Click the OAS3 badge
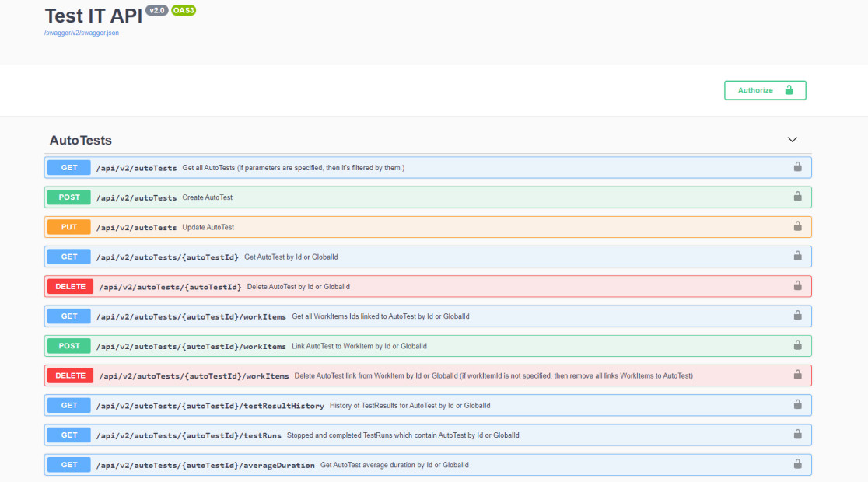The height and width of the screenshot is (482, 868). click(x=184, y=11)
